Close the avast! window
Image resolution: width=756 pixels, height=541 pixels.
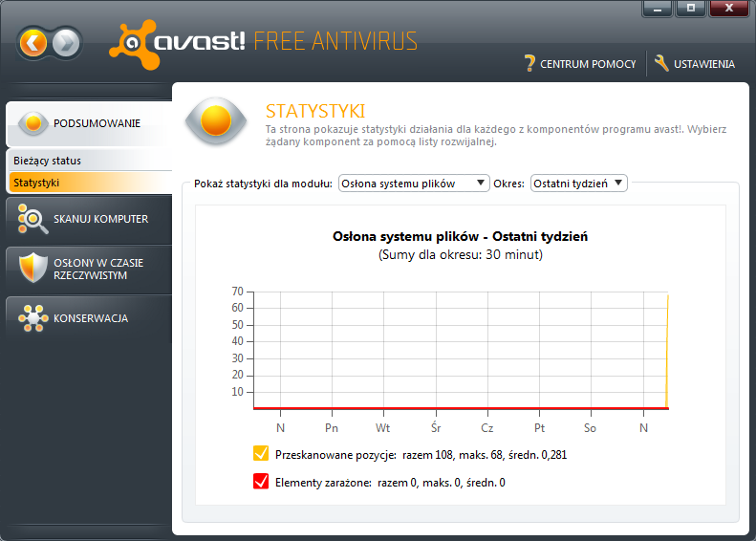[x=729, y=9]
